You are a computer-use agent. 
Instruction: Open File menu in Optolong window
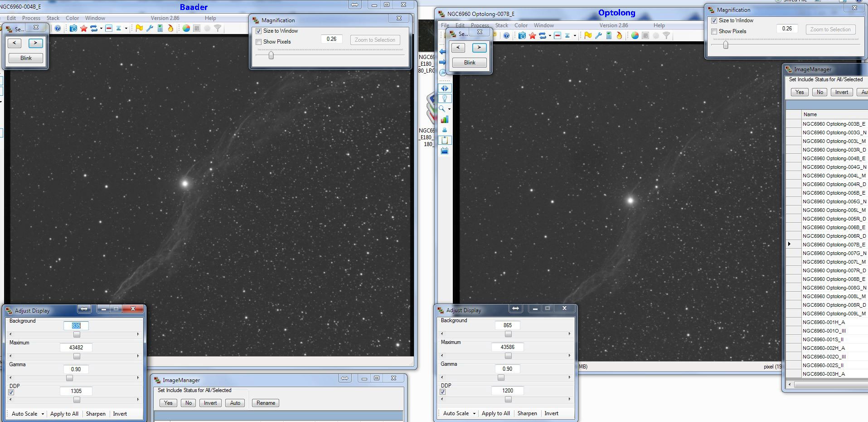[445, 25]
